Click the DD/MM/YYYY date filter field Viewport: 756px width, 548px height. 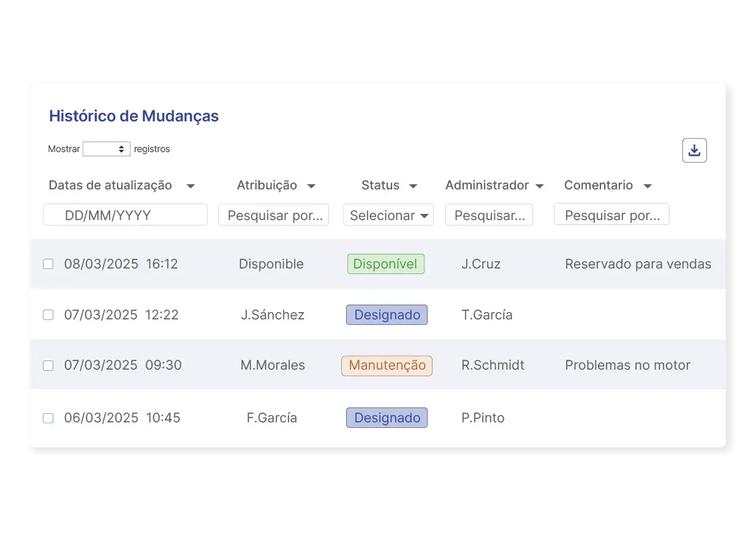point(124,215)
